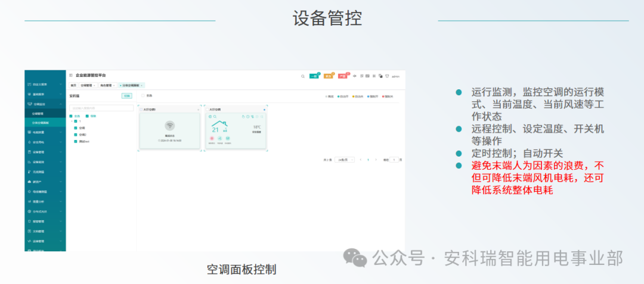Screen dimensions: 644x284
Task: Tick the 大厅空调 card checkbox
Action: click(x=208, y=110)
